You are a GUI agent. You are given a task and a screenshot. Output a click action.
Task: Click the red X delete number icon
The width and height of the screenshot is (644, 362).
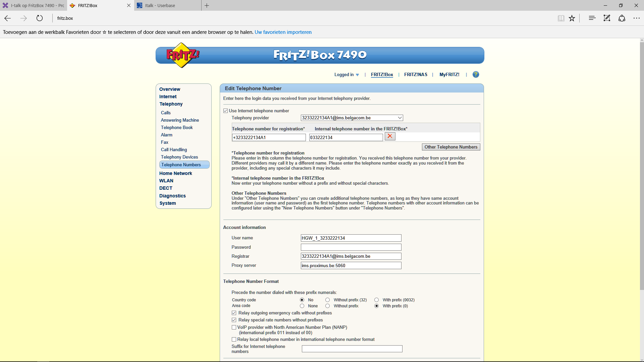tap(390, 136)
